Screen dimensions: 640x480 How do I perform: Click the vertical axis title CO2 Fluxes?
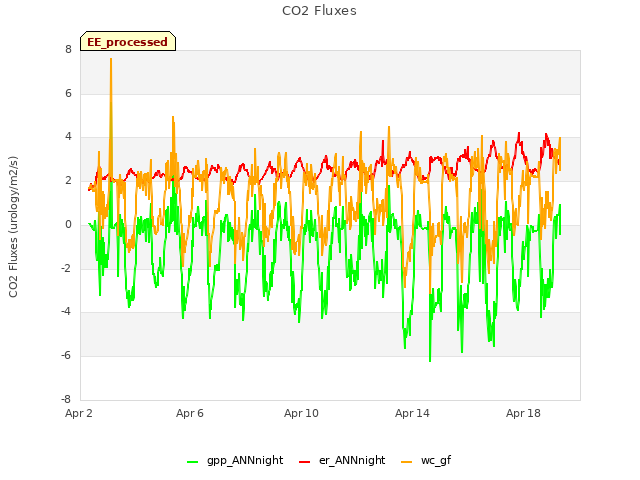point(13,227)
